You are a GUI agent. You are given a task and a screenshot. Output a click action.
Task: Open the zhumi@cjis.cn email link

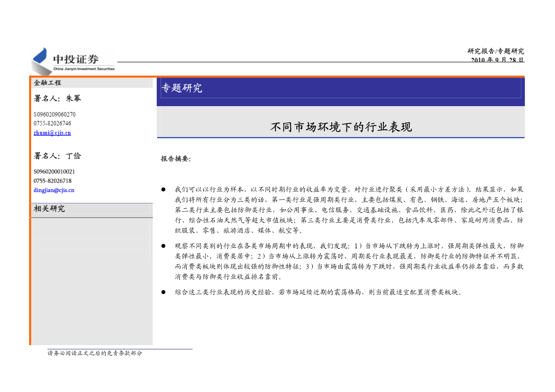coord(52,133)
